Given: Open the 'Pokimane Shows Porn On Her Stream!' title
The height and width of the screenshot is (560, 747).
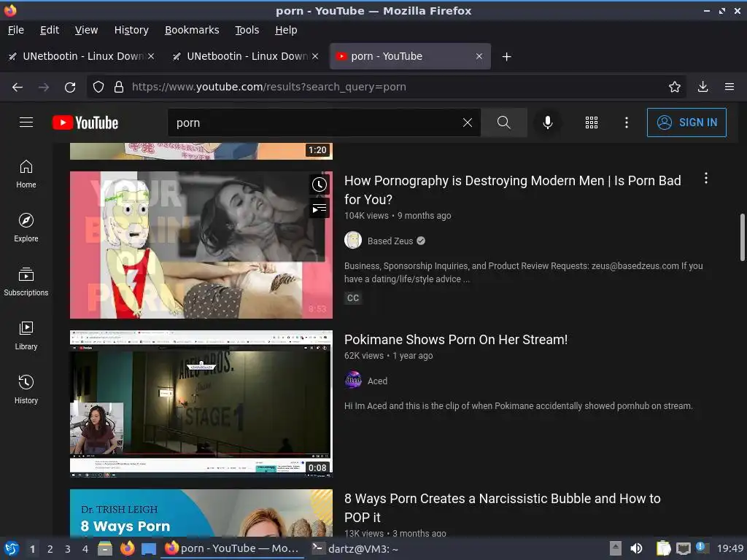Looking at the screenshot, I should (x=456, y=340).
